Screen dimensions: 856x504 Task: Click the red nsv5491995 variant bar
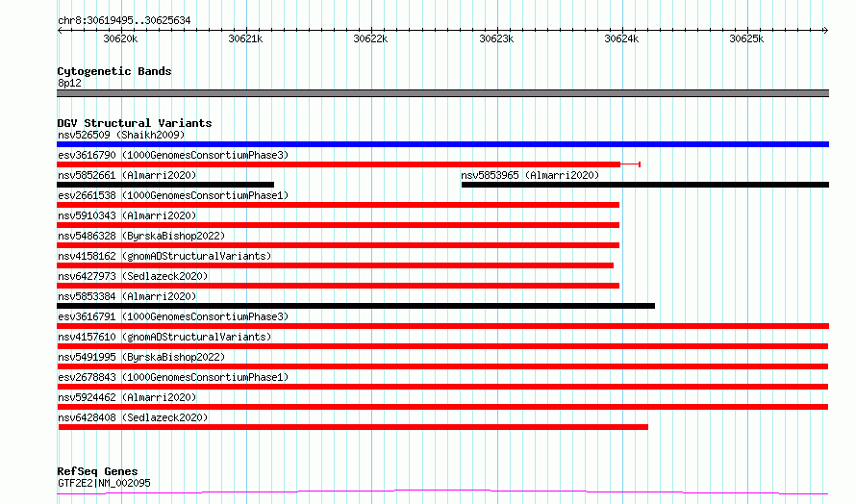(442, 366)
